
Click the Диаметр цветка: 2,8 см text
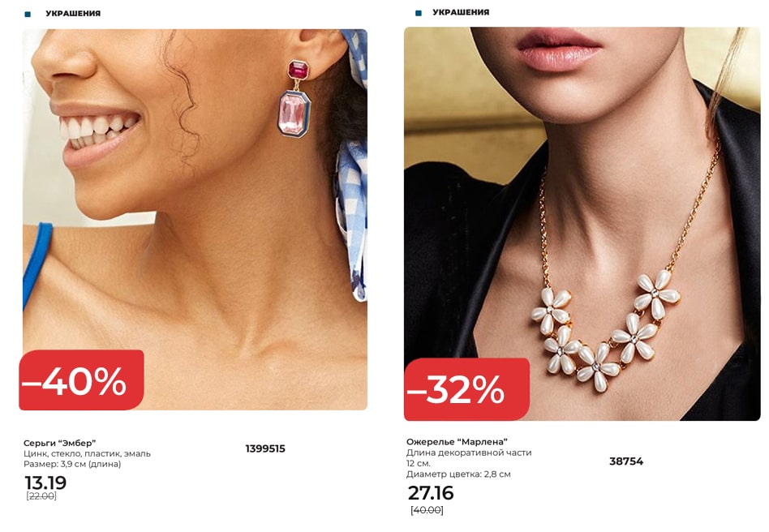pyautogui.click(x=458, y=474)
